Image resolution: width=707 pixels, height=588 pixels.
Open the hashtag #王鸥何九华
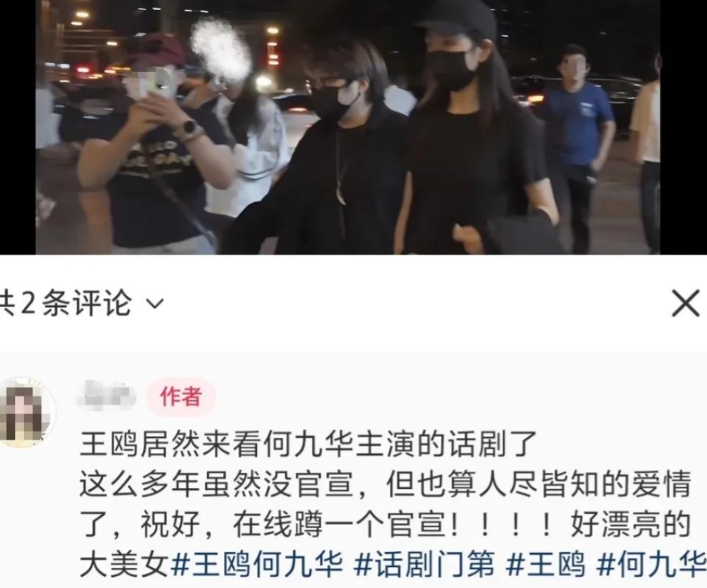256,565
